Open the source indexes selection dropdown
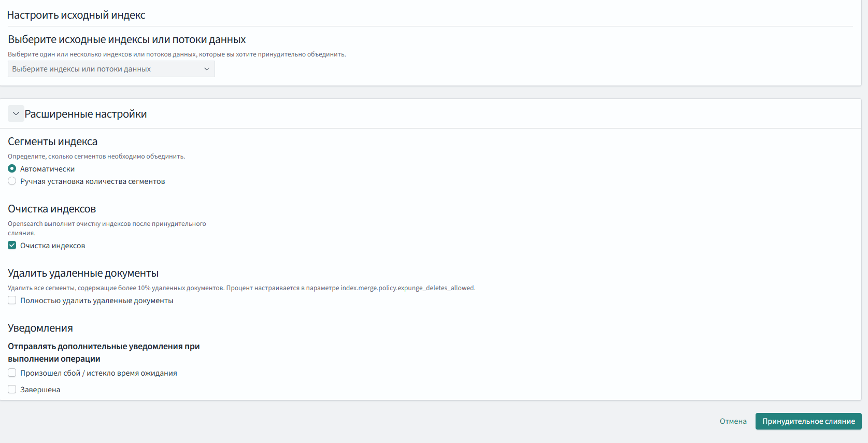This screenshot has width=868, height=443. pyautogui.click(x=111, y=69)
